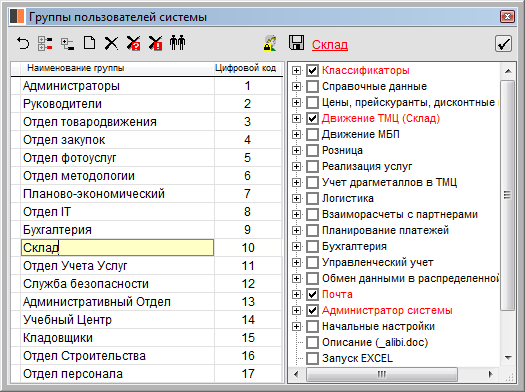The image size is (525, 392).
Task: Uncheck the Администратор системы checkbox
Action: pyautogui.click(x=312, y=310)
